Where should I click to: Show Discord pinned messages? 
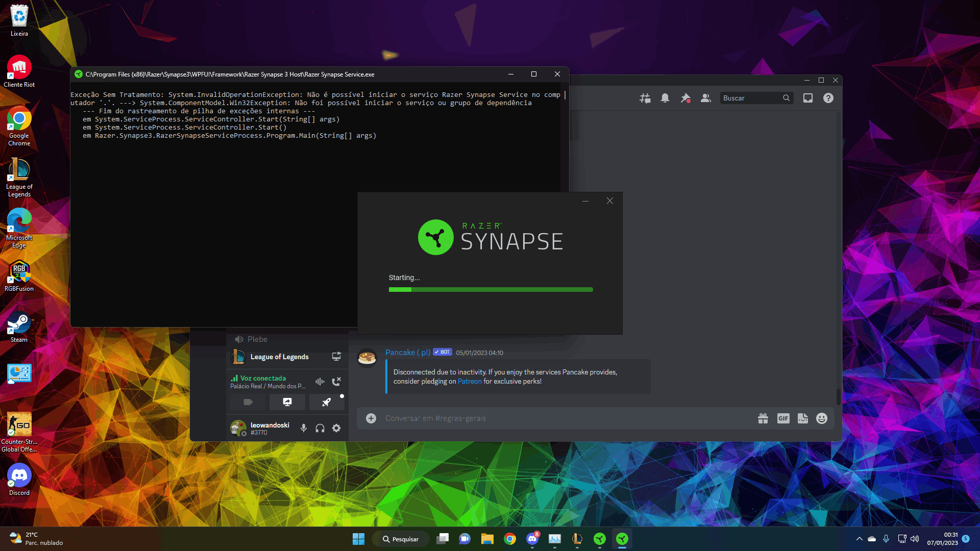[685, 98]
